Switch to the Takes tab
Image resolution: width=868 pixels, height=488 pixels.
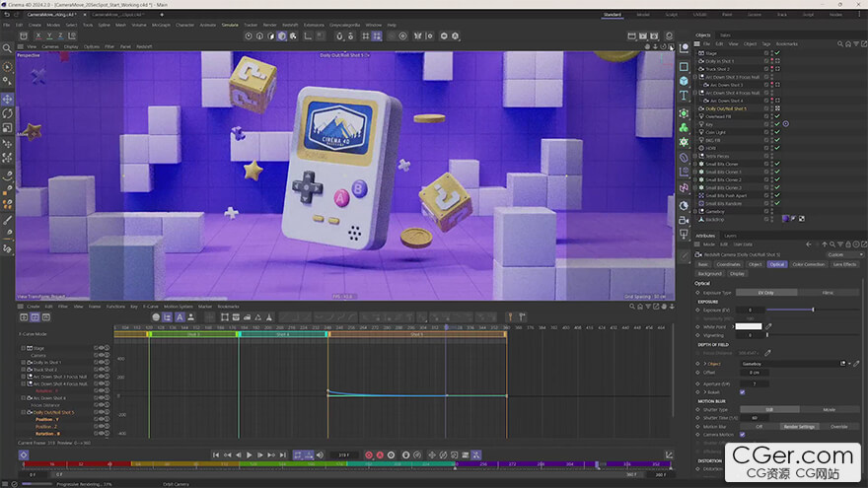click(x=725, y=35)
